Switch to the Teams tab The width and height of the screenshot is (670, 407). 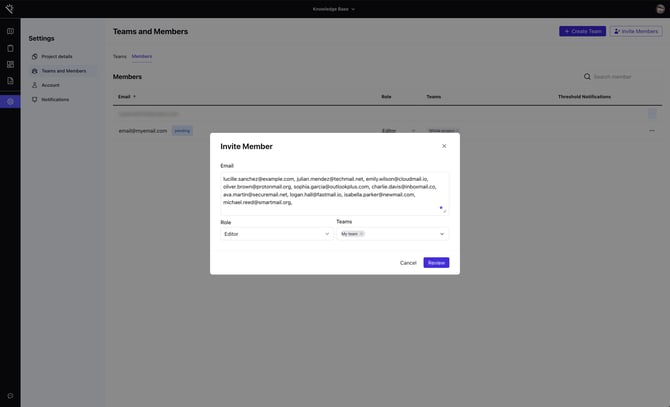pyautogui.click(x=120, y=56)
